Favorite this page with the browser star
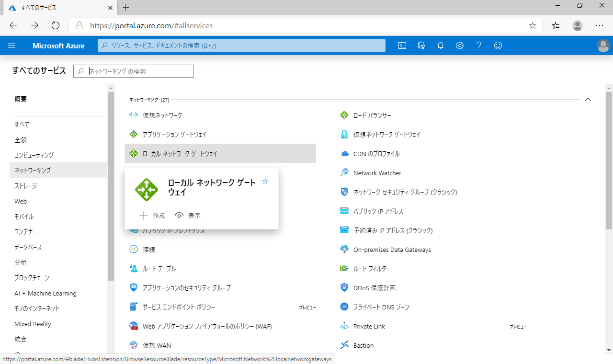This screenshot has width=613, height=364. [x=533, y=26]
